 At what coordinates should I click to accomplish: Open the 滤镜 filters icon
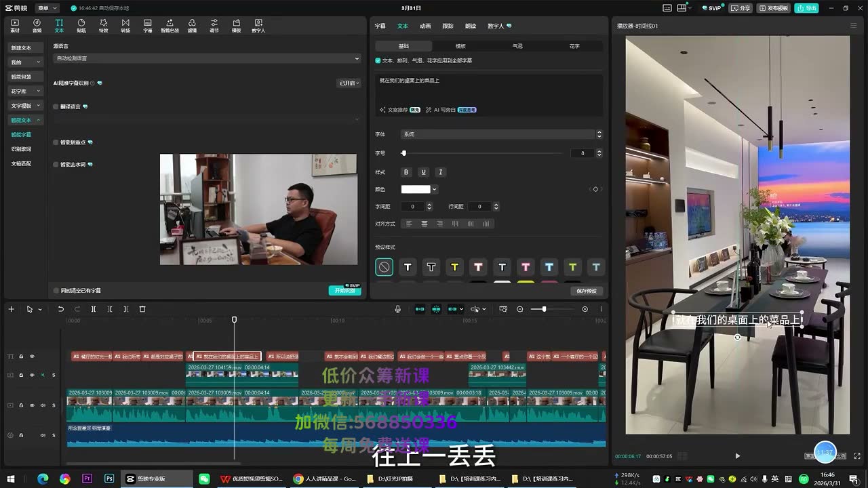[192, 26]
